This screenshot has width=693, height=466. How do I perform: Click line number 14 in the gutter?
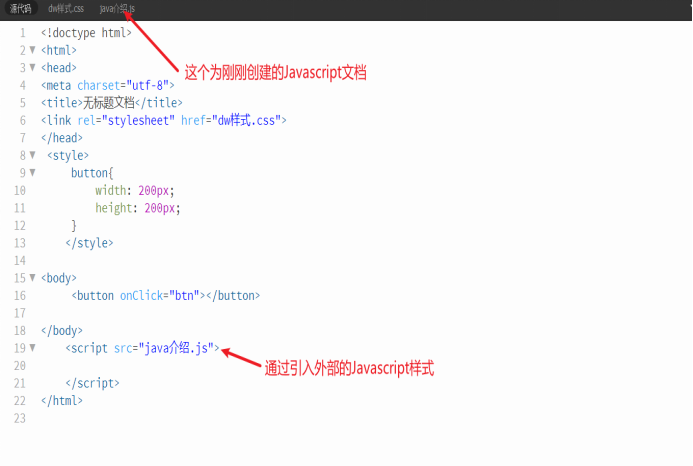point(20,261)
